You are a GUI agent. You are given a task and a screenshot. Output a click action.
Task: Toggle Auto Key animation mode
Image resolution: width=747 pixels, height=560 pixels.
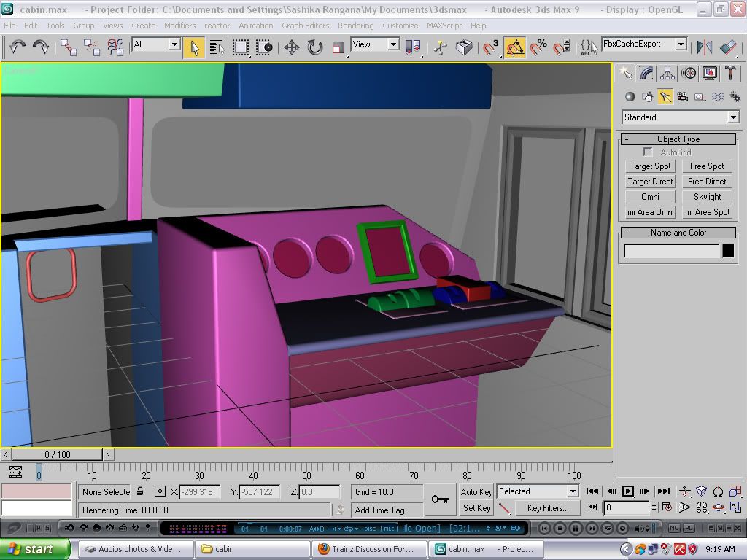point(476,492)
